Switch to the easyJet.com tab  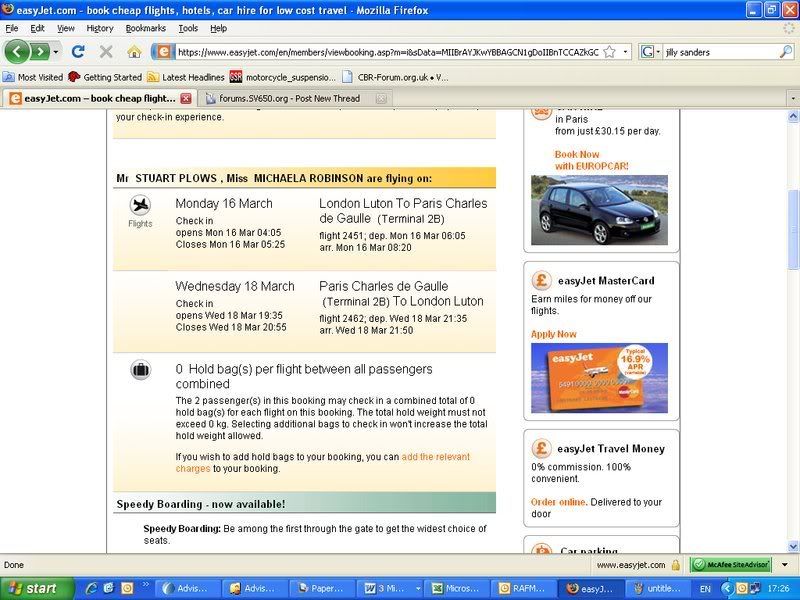point(100,98)
